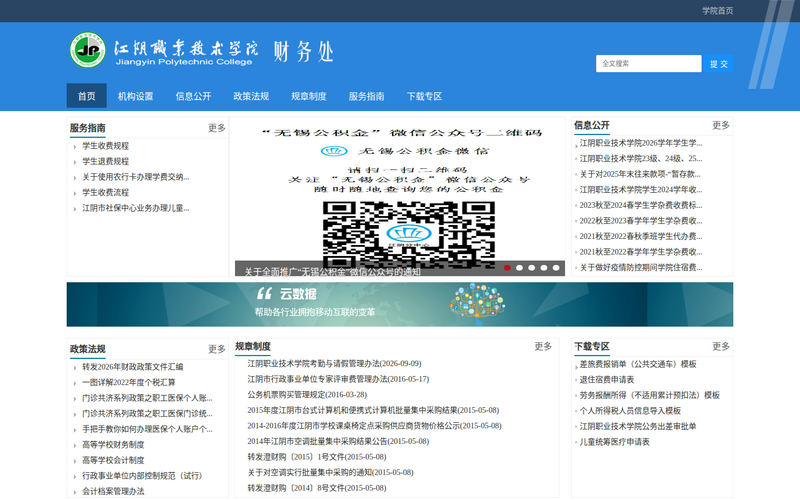Click 更多 in the 服务指南 panel

tap(217, 128)
